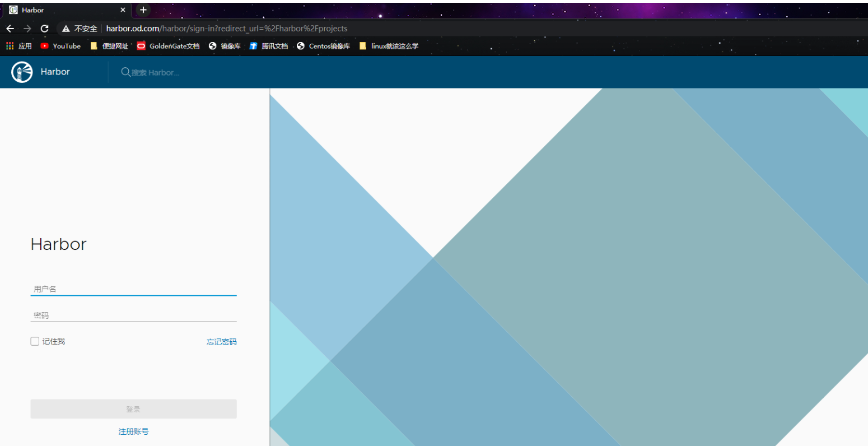
Task: Click the 不安全 security label
Action: click(86, 29)
